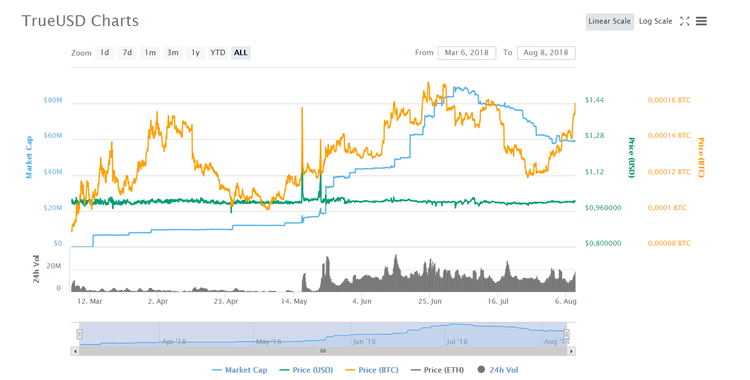Click the Jul '18 navigator label
The width and height of the screenshot is (750, 380).
point(457,342)
